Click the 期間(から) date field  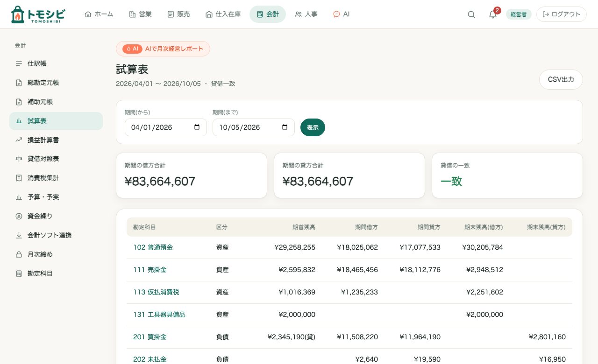[166, 127]
